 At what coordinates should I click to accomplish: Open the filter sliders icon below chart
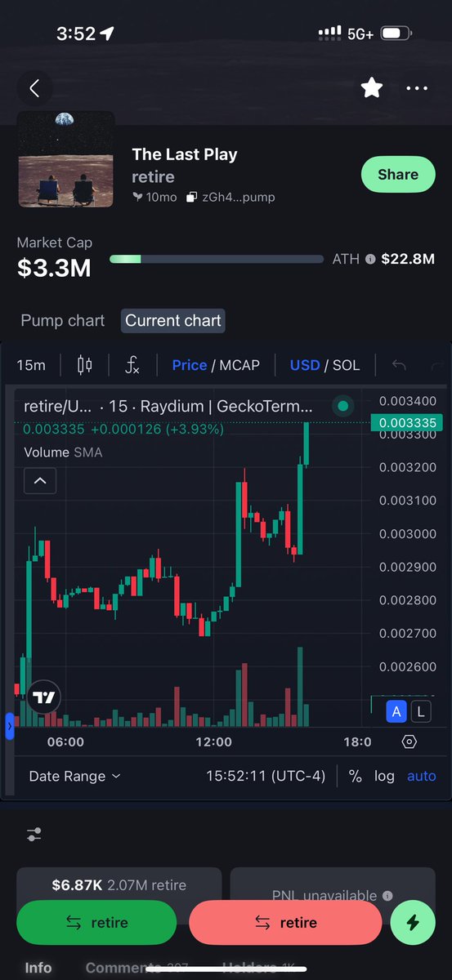click(34, 834)
